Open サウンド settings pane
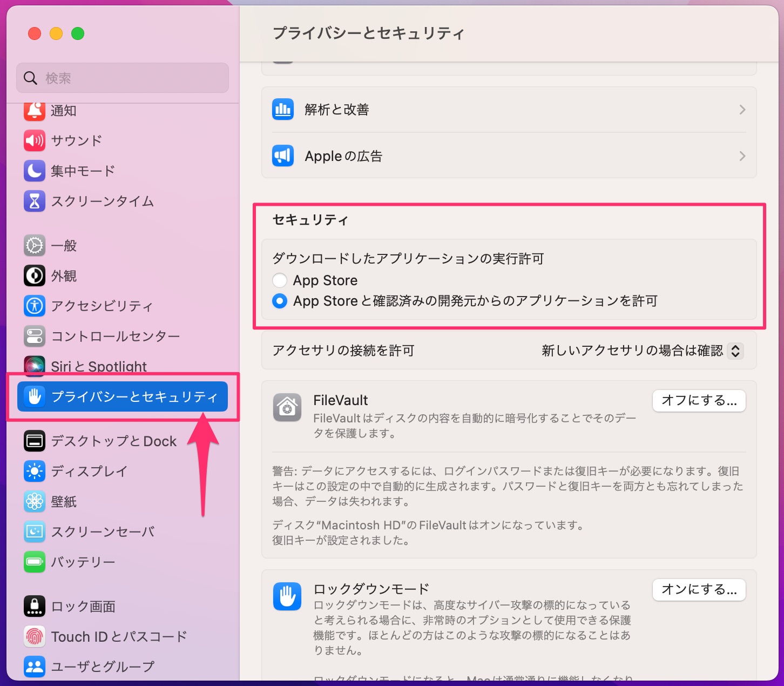The width and height of the screenshot is (784, 686). tap(123, 140)
